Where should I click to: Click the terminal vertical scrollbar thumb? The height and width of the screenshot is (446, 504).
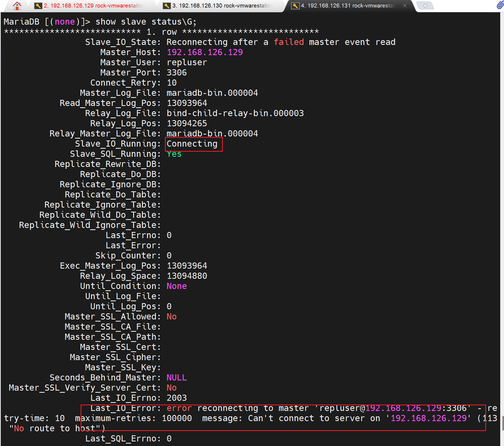pos(502,423)
